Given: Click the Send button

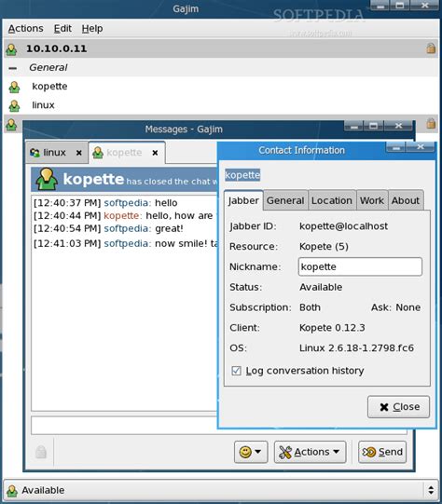Looking at the screenshot, I should (x=382, y=452).
